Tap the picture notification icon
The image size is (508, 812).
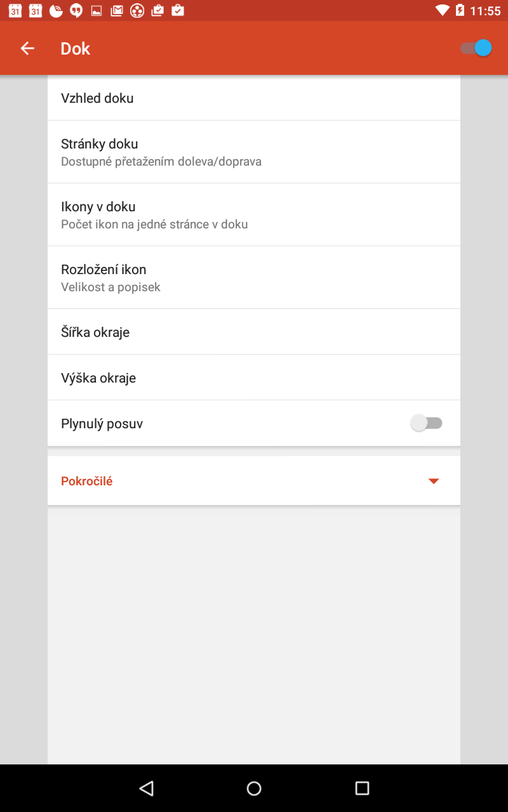click(x=97, y=10)
